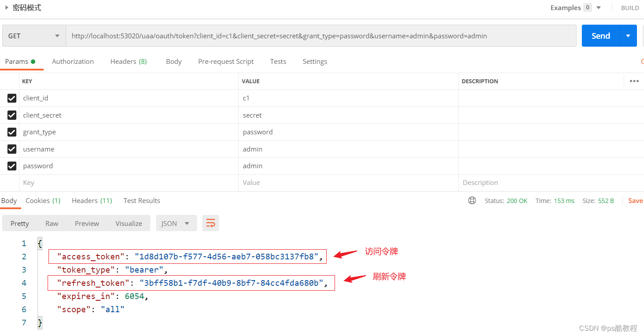Image resolution: width=644 pixels, height=336 pixels.
Task: Click the DESCRIPTION column header
Action: click(x=480, y=81)
